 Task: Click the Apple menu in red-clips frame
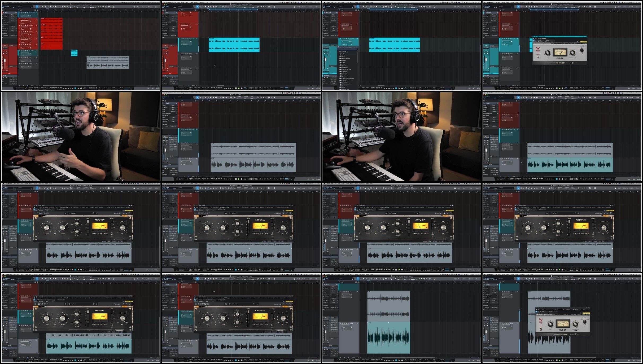(4, 2)
